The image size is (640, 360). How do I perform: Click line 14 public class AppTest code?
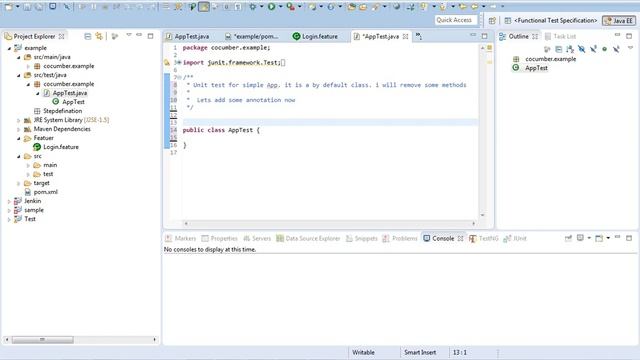click(221, 130)
